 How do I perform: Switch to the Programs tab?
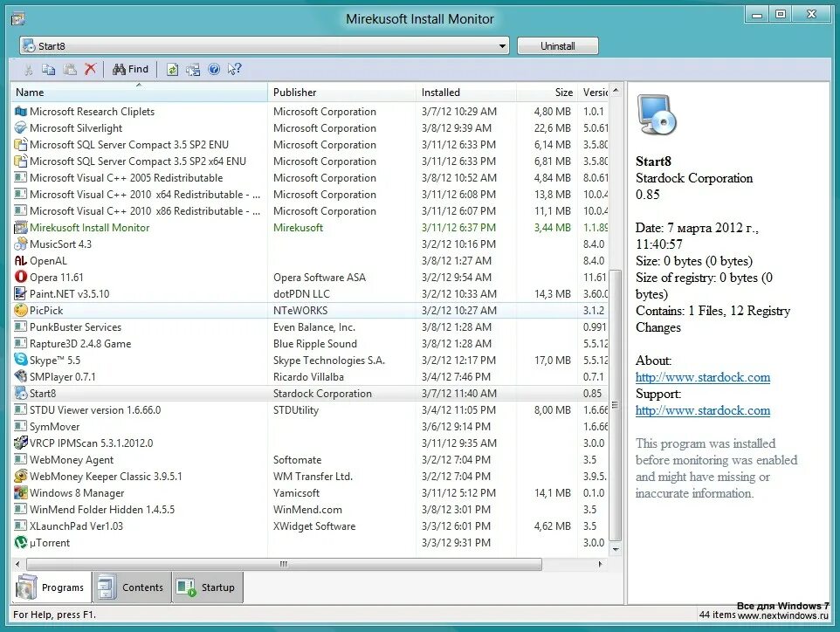click(51, 587)
